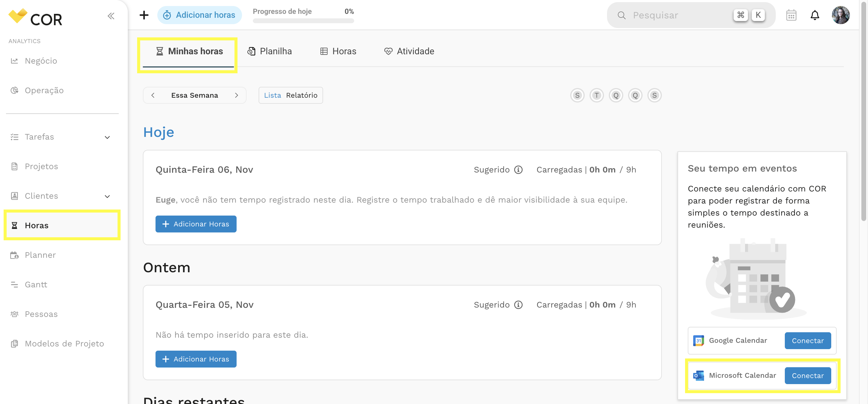Click the Clientes contact icon

(x=14, y=196)
